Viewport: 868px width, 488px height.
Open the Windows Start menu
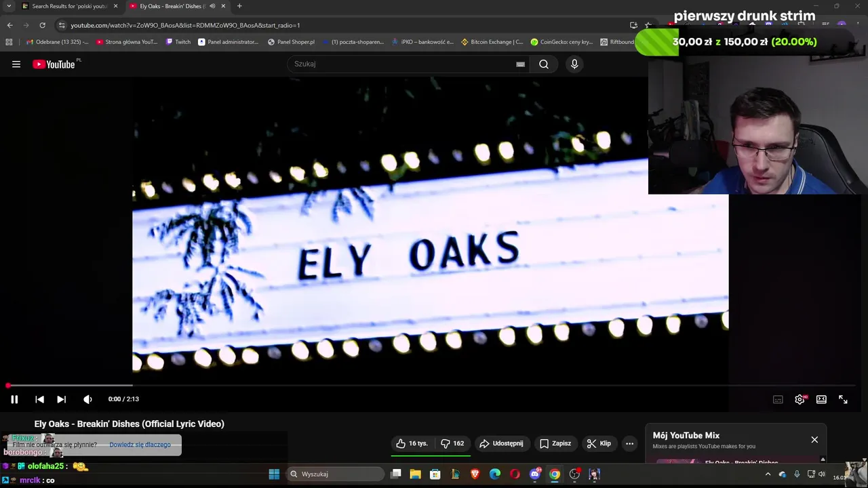(274, 474)
